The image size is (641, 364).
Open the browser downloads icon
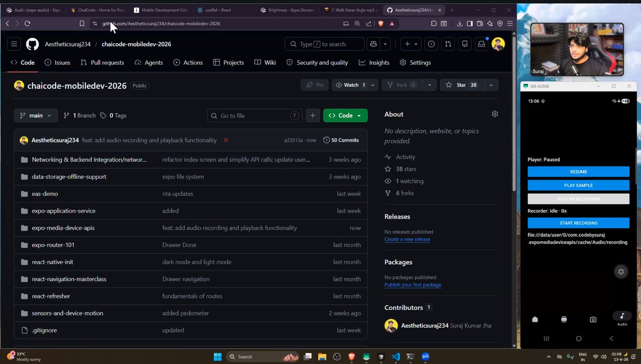[459, 23]
